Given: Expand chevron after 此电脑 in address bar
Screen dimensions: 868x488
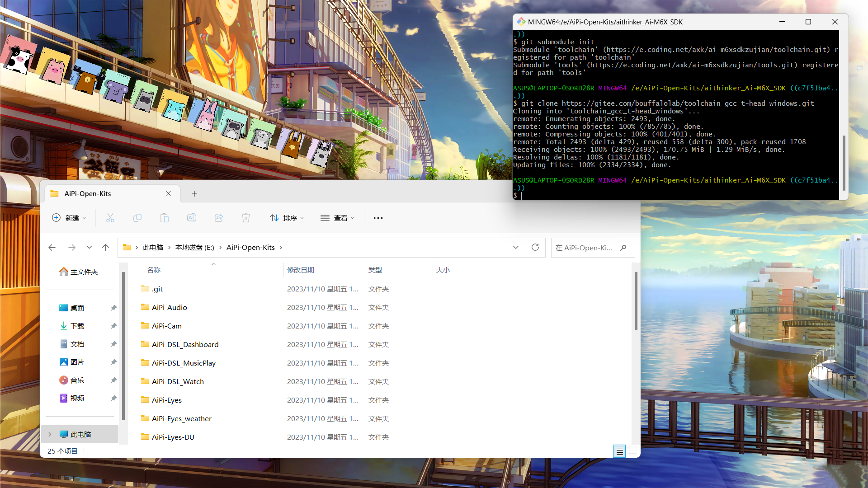Looking at the screenshot, I should tap(170, 248).
